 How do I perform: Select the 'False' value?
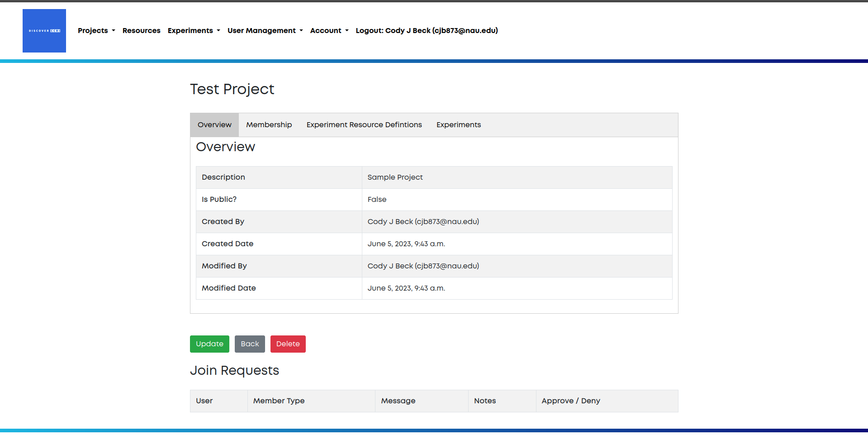pyautogui.click(x=377, y=200)
